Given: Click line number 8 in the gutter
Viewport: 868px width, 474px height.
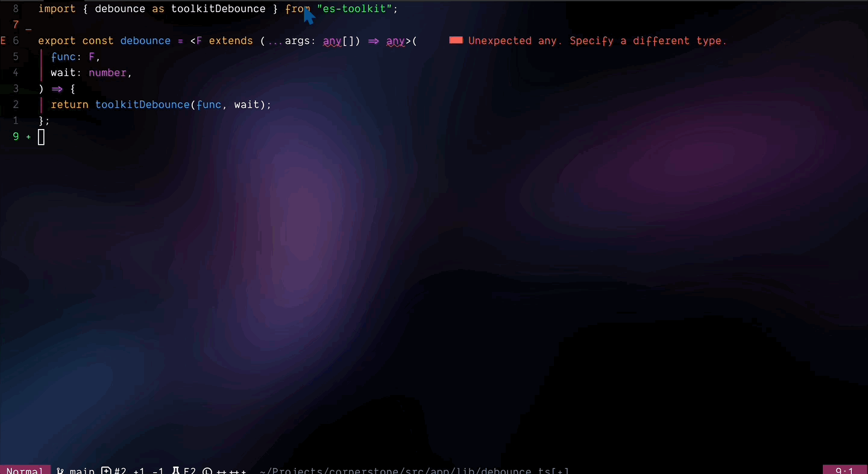Looking at the screenshot, I should (16, 8).
